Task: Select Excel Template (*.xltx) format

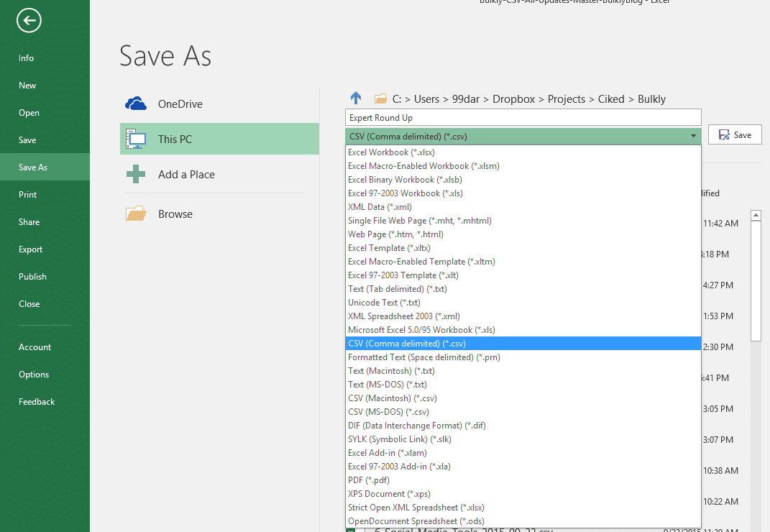Action: 523,248
